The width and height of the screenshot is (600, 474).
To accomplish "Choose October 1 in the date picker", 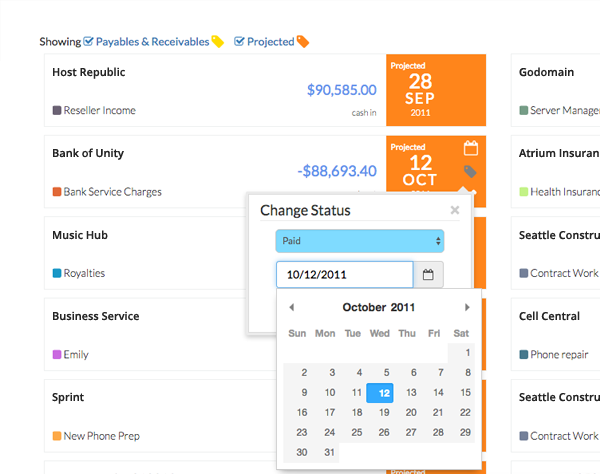I will (x=462, y=353).
